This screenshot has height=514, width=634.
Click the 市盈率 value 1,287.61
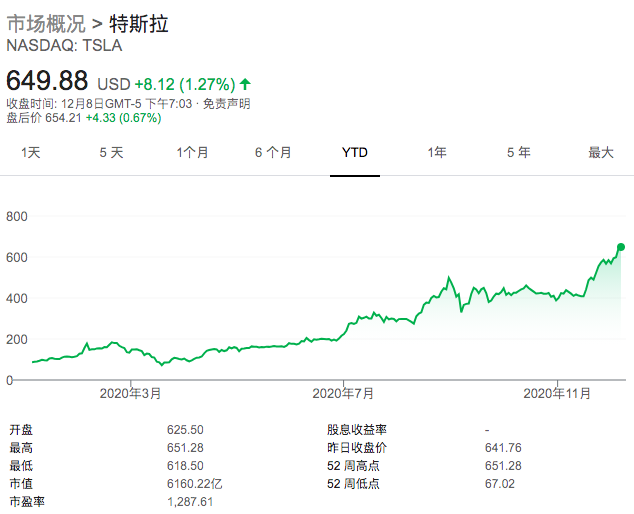pyautogui.click(x=190, y=502)
